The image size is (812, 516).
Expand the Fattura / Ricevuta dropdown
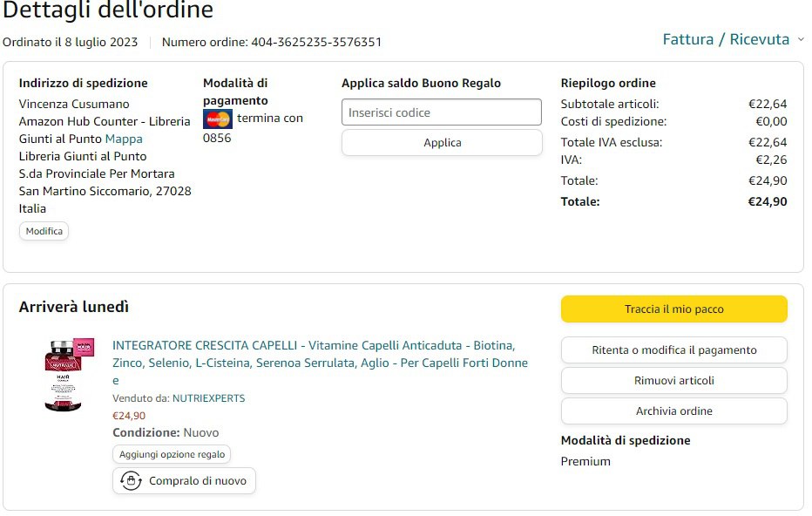click(725, 39)
